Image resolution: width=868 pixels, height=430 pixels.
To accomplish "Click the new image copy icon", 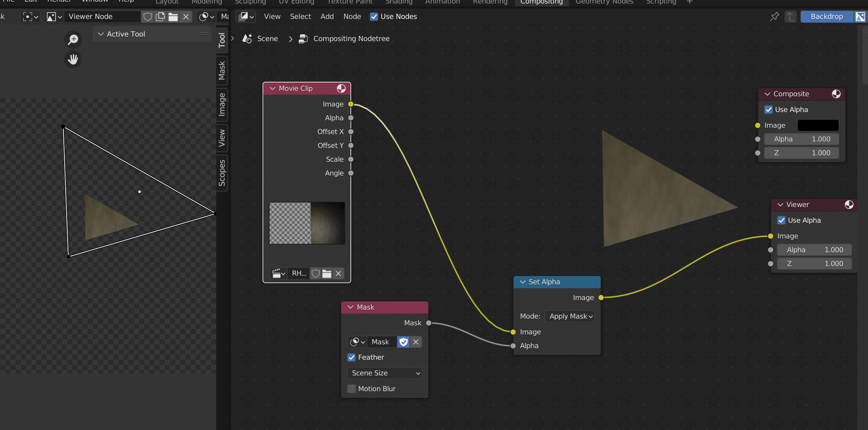I will [x=160, y=16].
